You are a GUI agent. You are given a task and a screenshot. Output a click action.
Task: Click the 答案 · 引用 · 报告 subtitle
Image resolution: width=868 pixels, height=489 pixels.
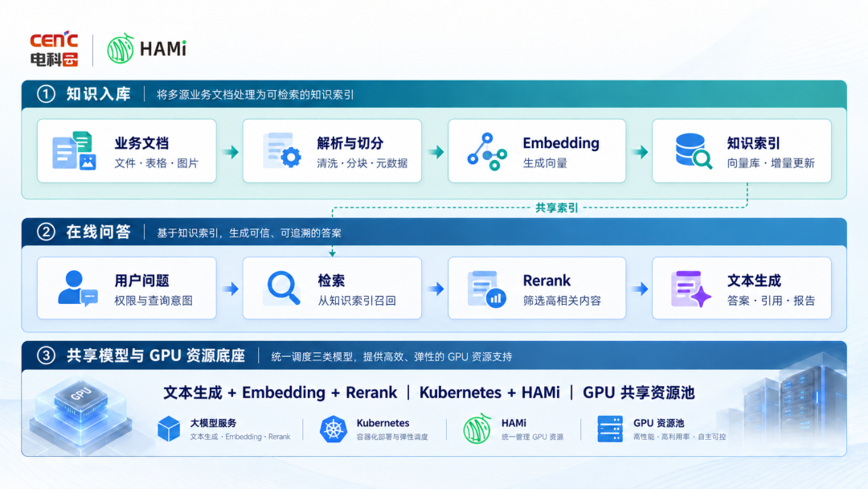[771, 301]
